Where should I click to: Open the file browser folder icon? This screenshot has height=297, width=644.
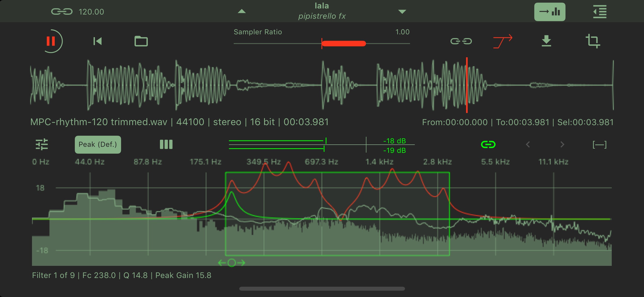coord(141,41)
